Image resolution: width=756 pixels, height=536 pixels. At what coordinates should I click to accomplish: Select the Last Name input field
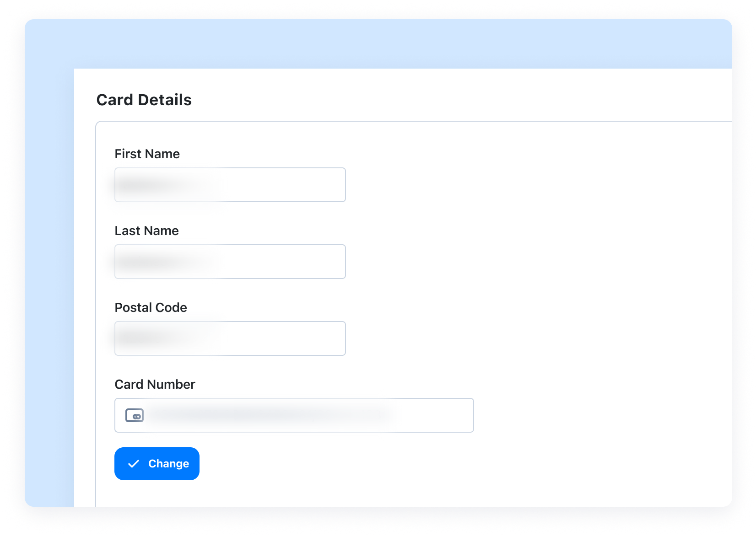click(x=230, y=262)
